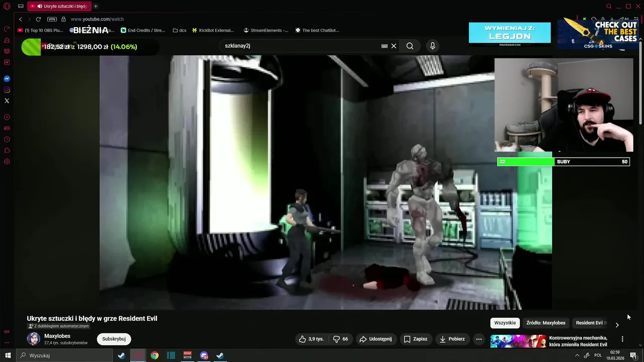The width and height of the screenshot is (644, 362).
Task: Toggle the VPN badge in address bar
Action: pos(52,19)
